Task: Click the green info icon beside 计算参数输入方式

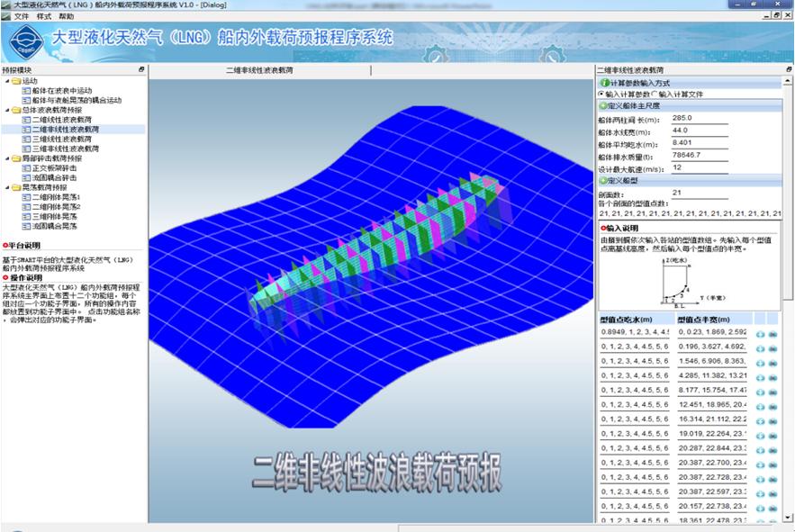Action: [x=602, y=83]
